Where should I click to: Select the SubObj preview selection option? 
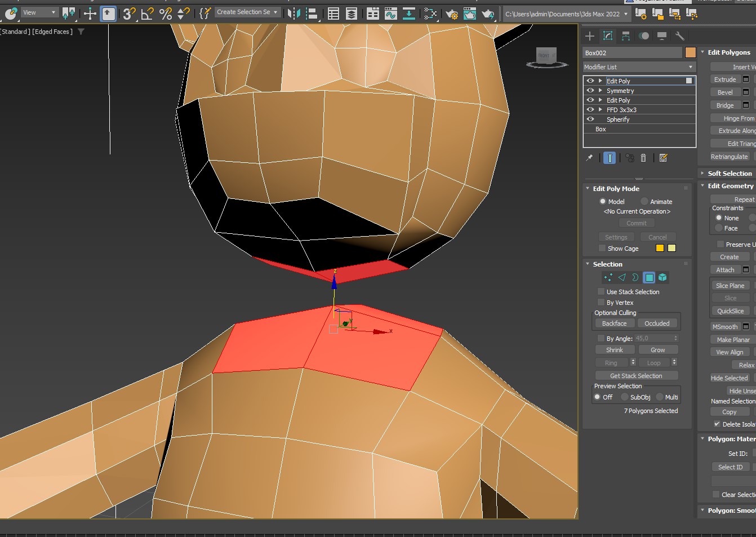[x=625, y=397]
